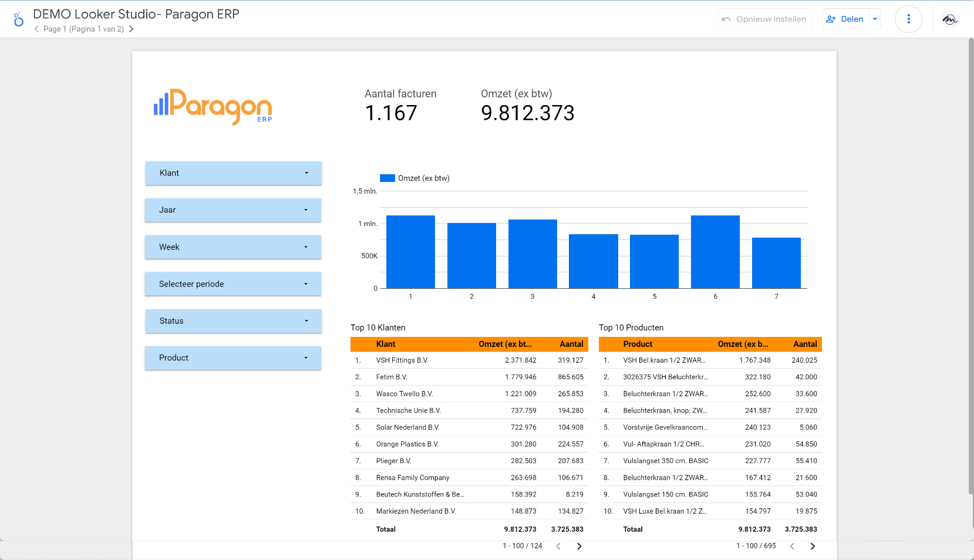This screenshot has width=974, height=560.
Task: Open the Selecteer periode dropdown
Action: pyautogui.click(x=233, y=284)
